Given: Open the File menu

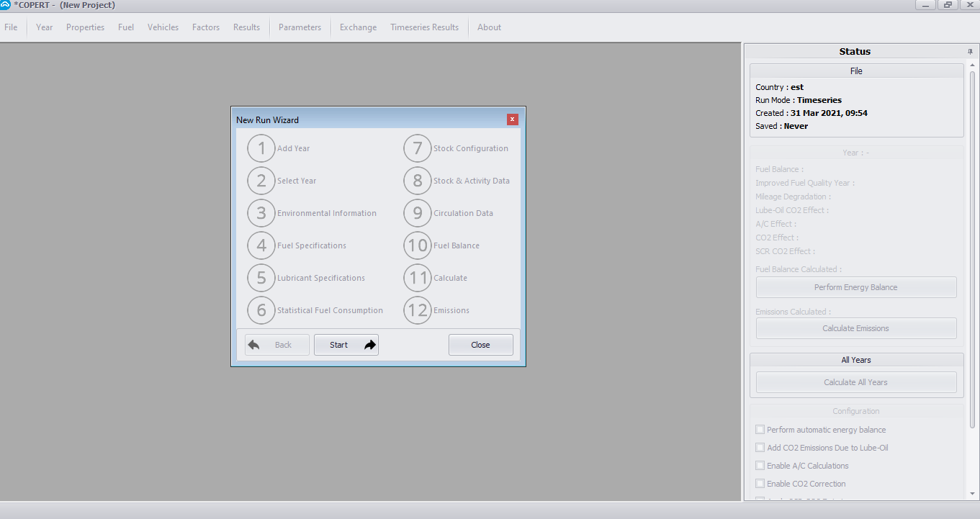Looking at the screenshot, I should (x=11, y=27).
